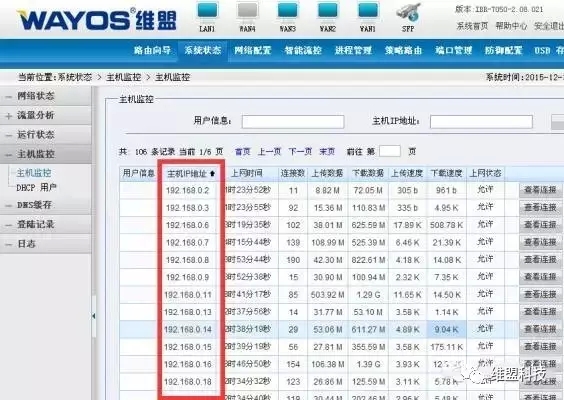Click the WAN1 port status icon

[x=368, y=12]
